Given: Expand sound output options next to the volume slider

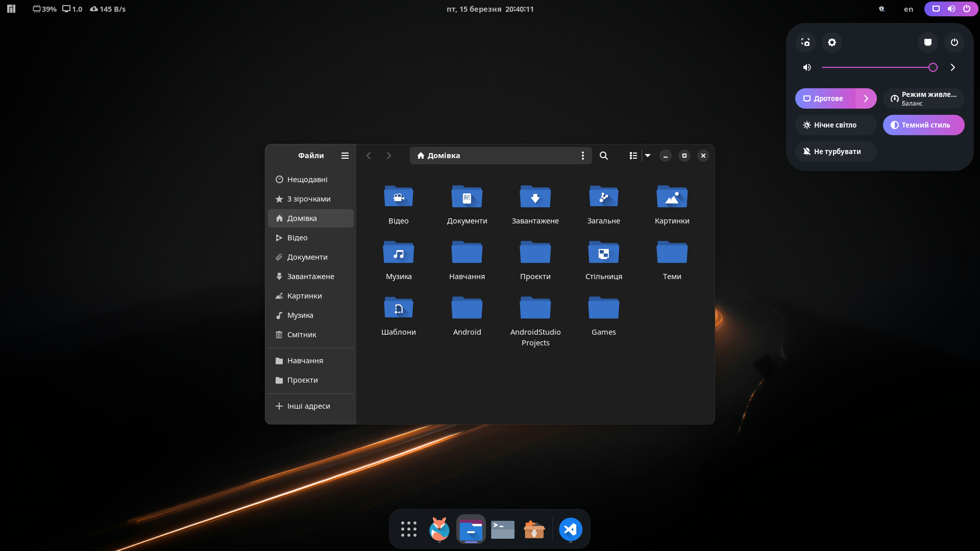Looking at the screenshot, I should [952, 67].
